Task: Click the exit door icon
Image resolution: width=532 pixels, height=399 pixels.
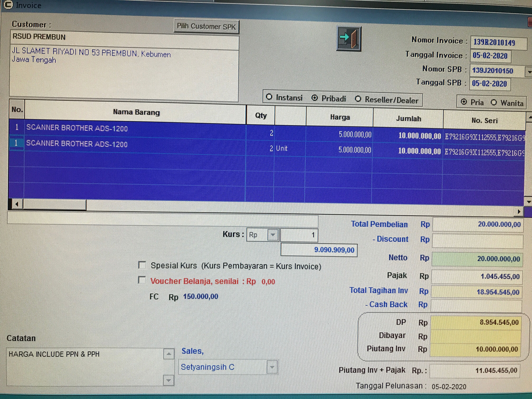Action: pyautogui.click(x=349, y=39)
